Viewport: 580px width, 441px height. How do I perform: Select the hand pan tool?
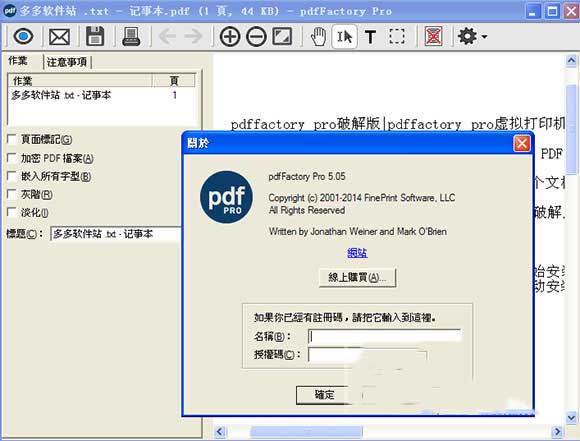point(318,37)
